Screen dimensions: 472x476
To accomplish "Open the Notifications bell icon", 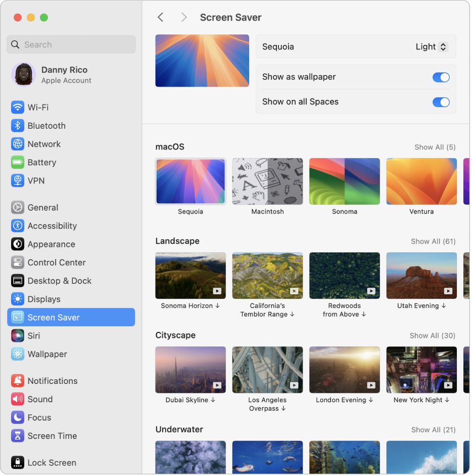I will coord(18,381).
